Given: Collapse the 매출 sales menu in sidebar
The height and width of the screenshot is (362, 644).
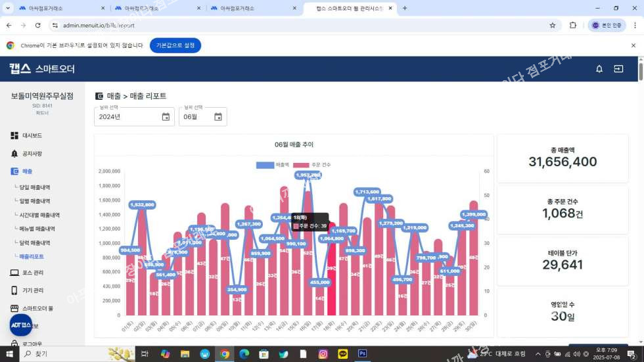Looking at the screenshot, I should 27,171.
